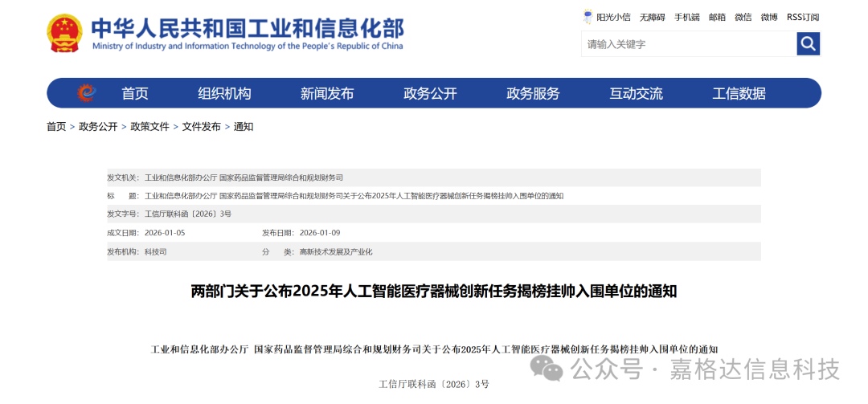Go to 首页 in navigation bar

pyautogui.click(x=135, y=93)
